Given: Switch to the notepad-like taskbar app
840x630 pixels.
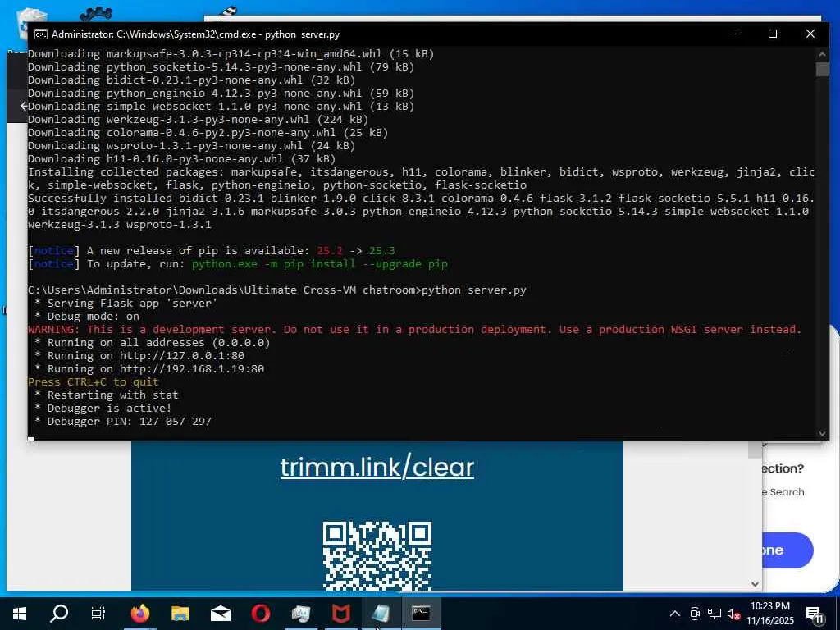Looking at the screenshot, I should coord(381,614).
